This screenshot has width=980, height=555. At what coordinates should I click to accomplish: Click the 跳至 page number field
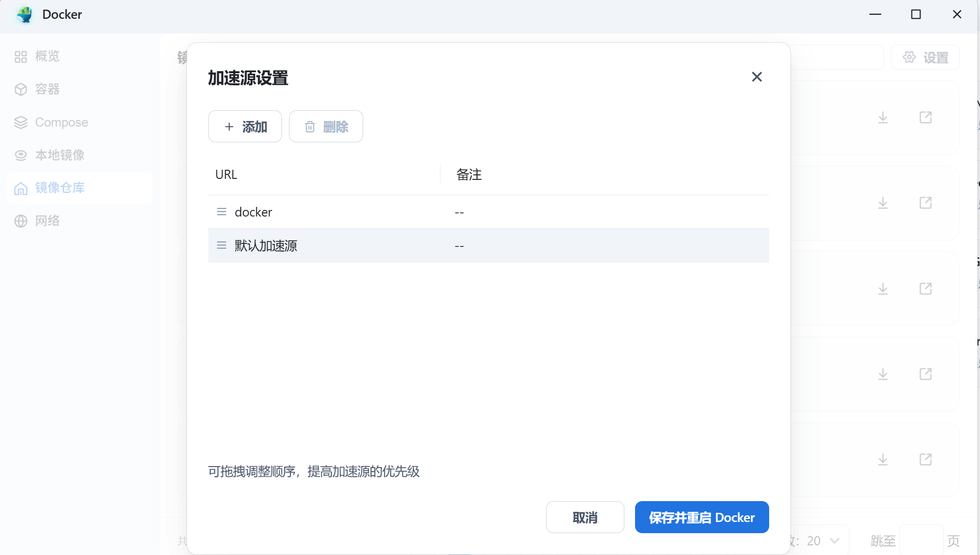(x=921, y=541)
